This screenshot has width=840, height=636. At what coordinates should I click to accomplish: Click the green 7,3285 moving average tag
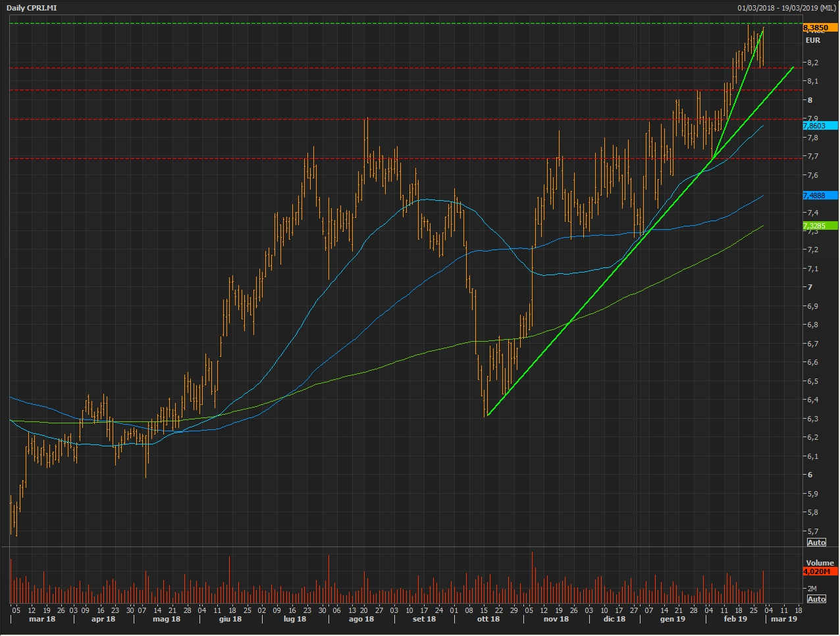tap(819, 226)
